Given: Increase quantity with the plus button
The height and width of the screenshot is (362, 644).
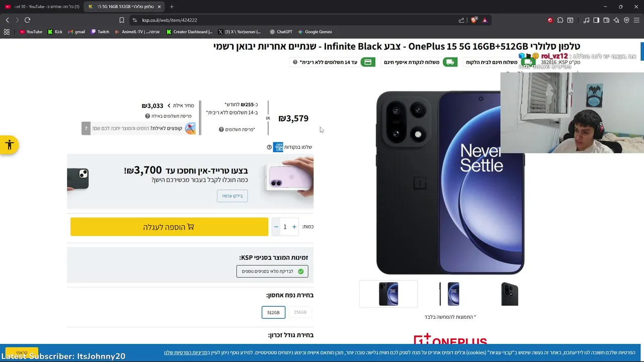Looking at the screenshot, I should 294,227.
